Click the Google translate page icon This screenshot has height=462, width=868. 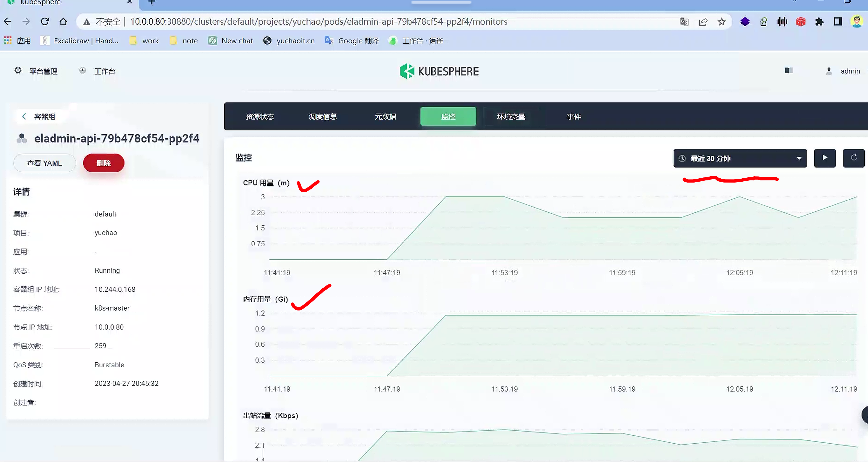click(x=684, y=22)
